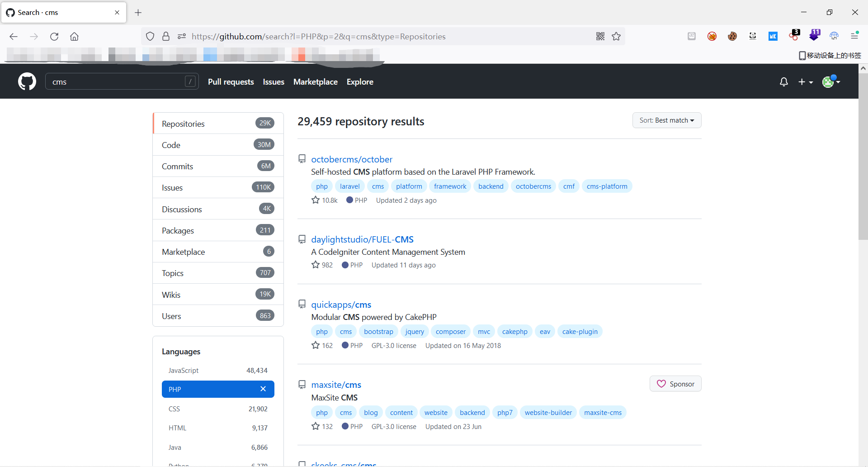The width and height of the screenshot is (868, 467).
Task: Reload the page with the refresh icon
Action: (x=54, y=37)
